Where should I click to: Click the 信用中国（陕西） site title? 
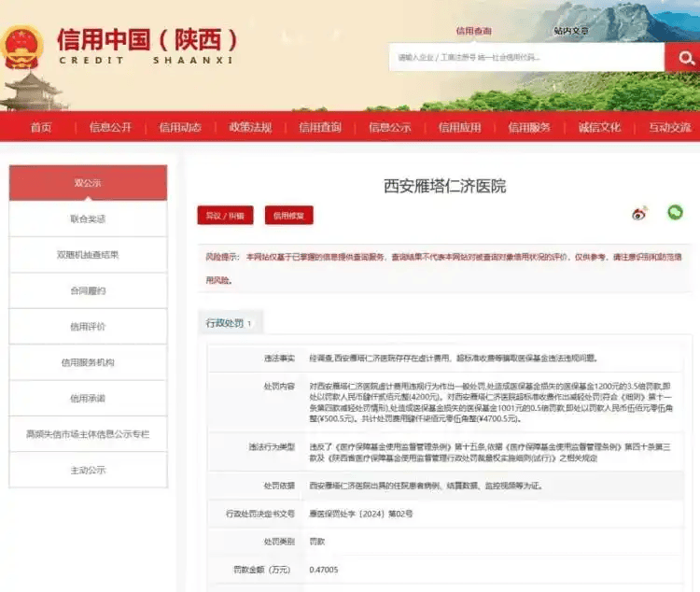pos(147,40)
